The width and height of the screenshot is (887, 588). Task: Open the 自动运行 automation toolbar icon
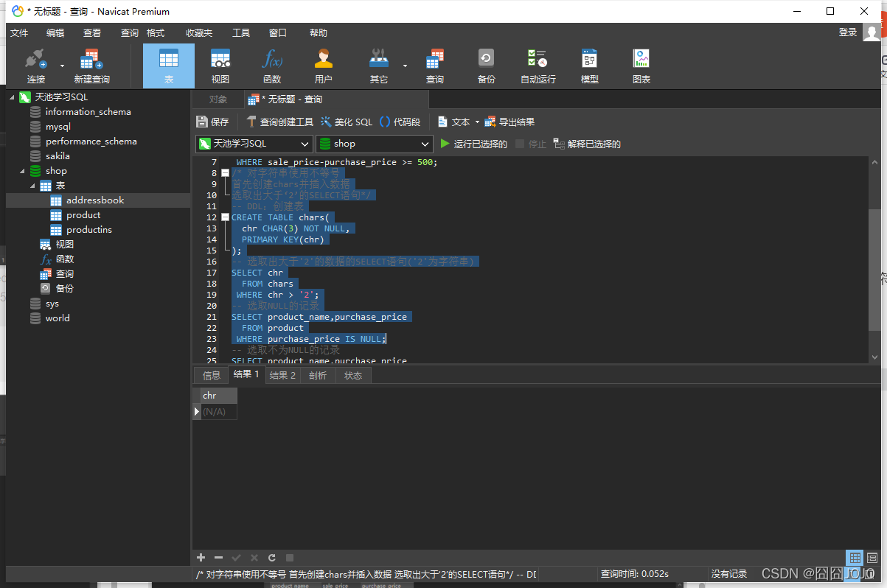[538, 66]
